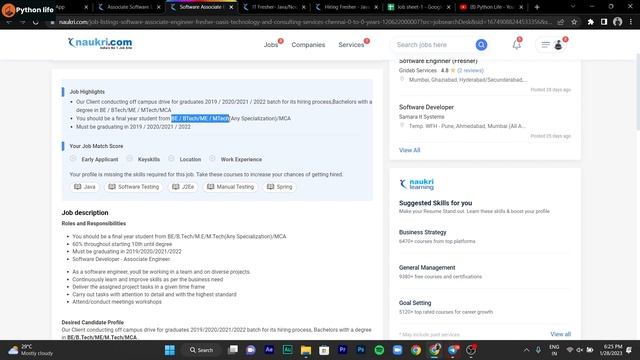Open the notifications bell
Image resolution: width=640 pixels, height=360 pixels.
517,45
